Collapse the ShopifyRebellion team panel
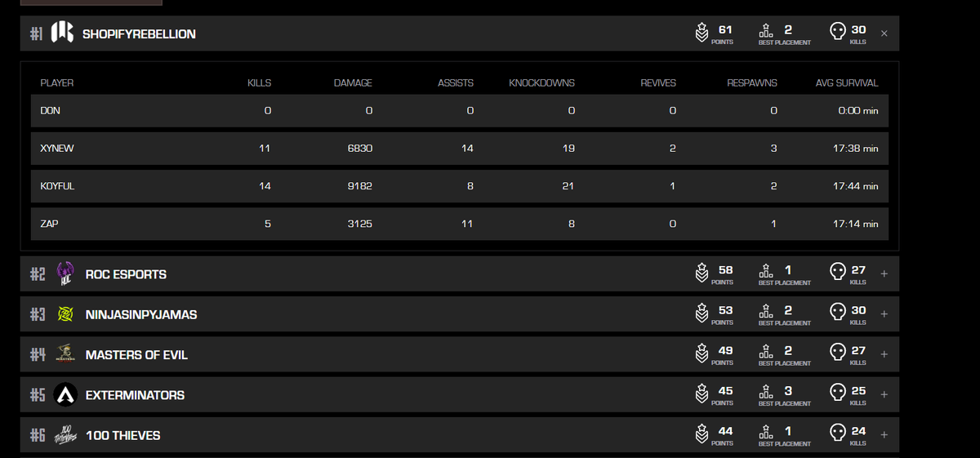 pyautogui.click(x=884, y=34)
